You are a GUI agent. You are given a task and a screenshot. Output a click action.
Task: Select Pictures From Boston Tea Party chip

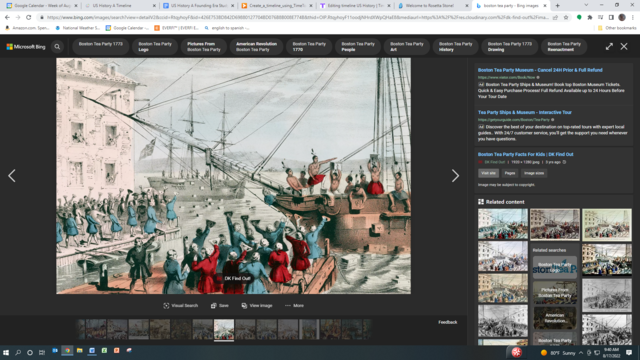[204, 47]
